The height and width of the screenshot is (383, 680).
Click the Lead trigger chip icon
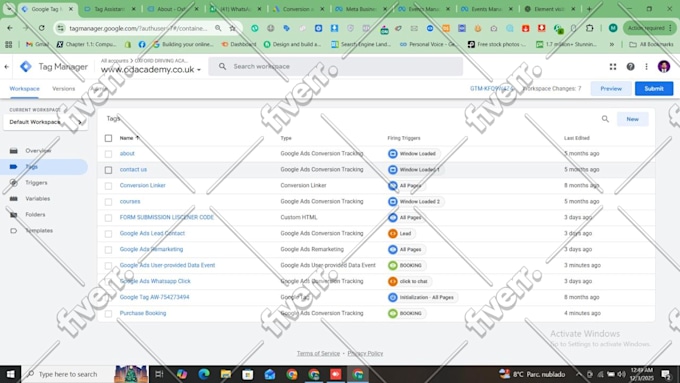392,233
